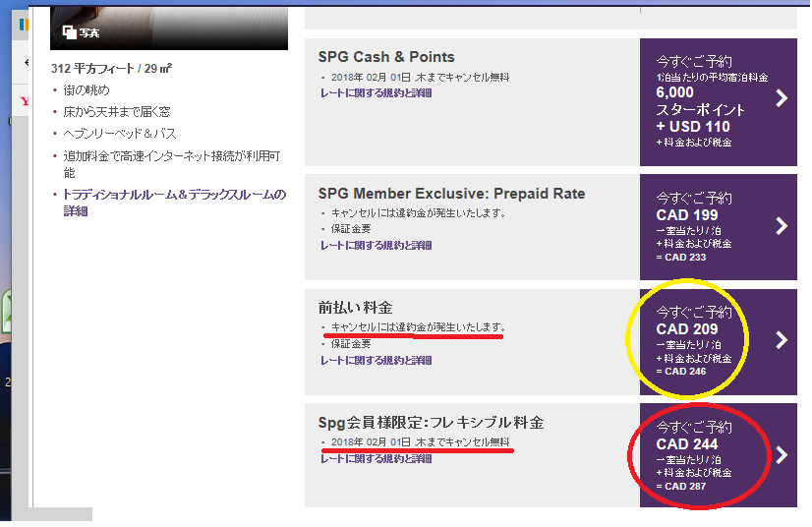Click the arrow on SPG Cash & Points rate
The image size is (812, 527).
pos(782,98)
